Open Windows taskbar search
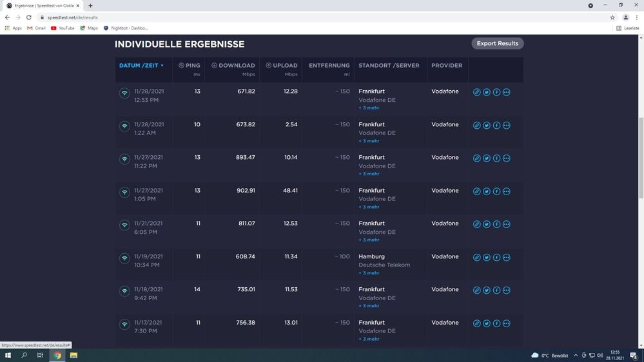The width and height of the screenshot is (644, 362). [24, 356]
